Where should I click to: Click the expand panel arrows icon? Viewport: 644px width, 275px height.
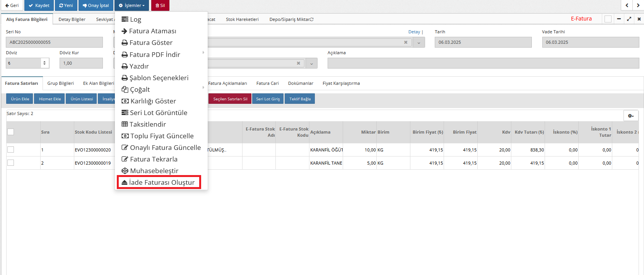coord(629,19)
